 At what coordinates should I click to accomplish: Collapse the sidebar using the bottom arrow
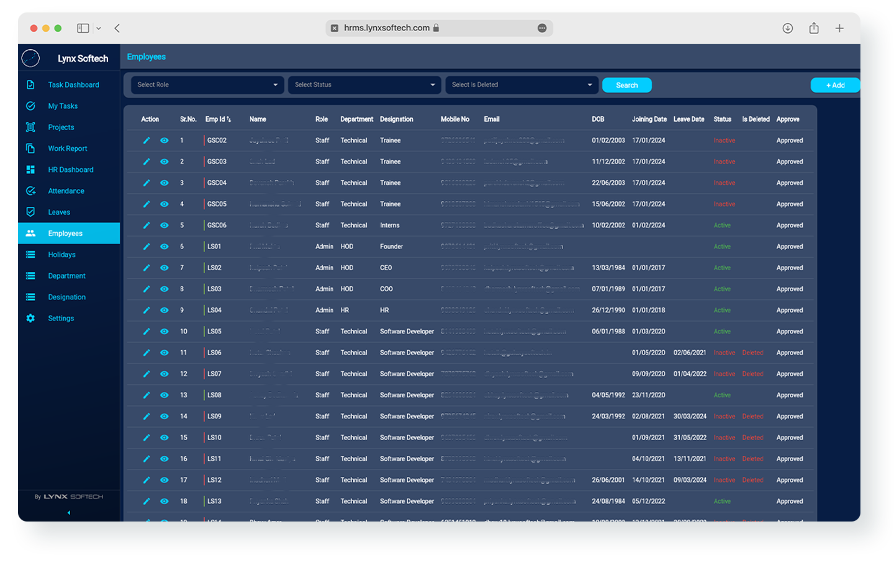(69, 513)
